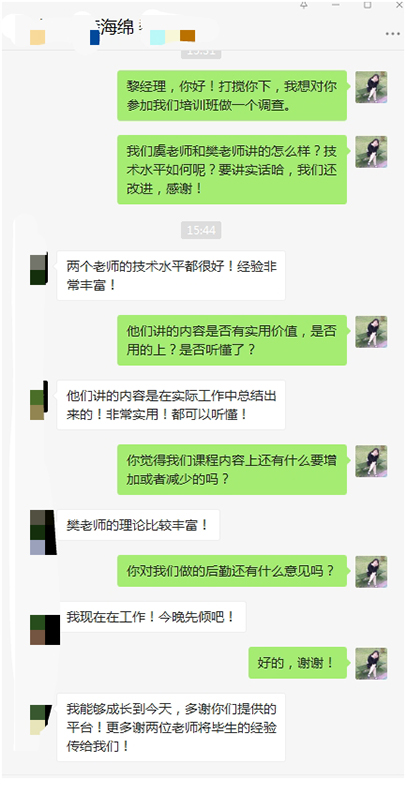Click sender avatar beside 课程内容 question
Image resolution: width=406 pixels, height=794 pixels.
click(371, 461)
